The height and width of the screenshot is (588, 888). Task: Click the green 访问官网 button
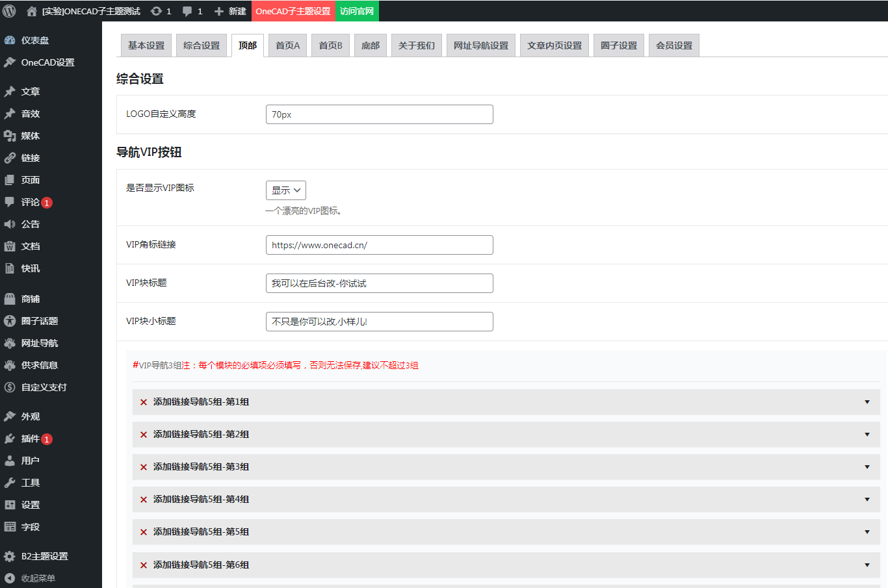point(357,11)
